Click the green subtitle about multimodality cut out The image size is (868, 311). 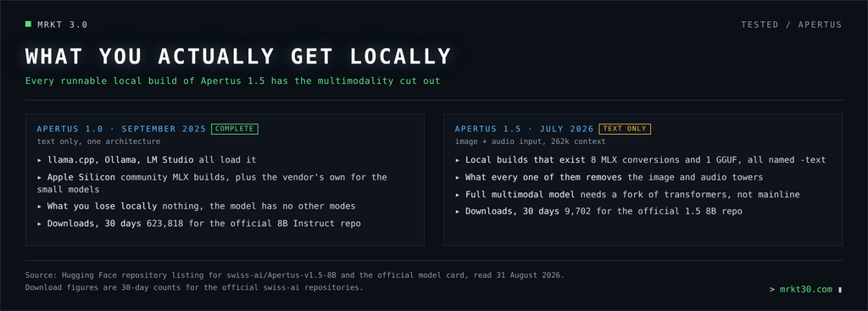click(x=233, y=81)
